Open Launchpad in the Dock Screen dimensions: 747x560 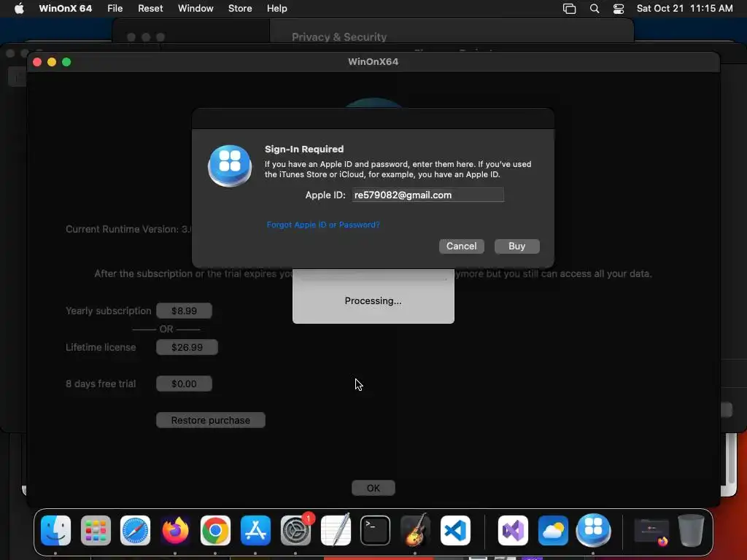coord(96,530)
